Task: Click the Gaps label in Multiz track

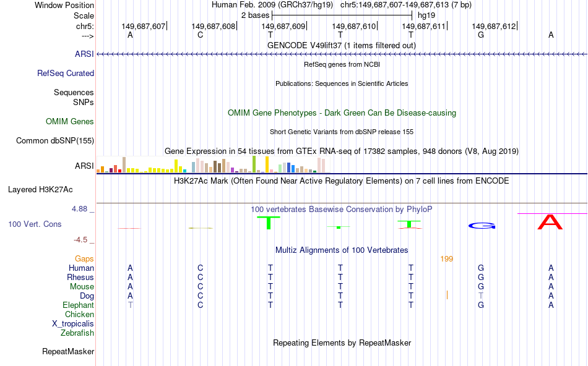Action: (x=84, y=258)
